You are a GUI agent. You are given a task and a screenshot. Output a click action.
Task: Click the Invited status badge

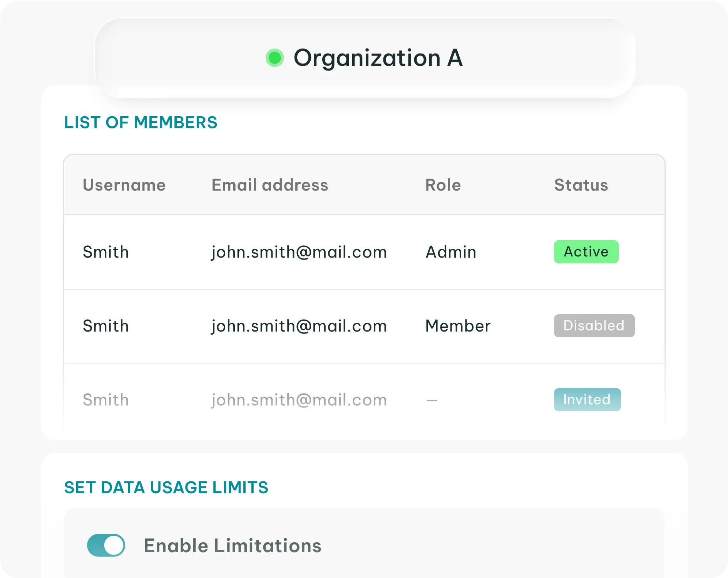click(587, 400)
